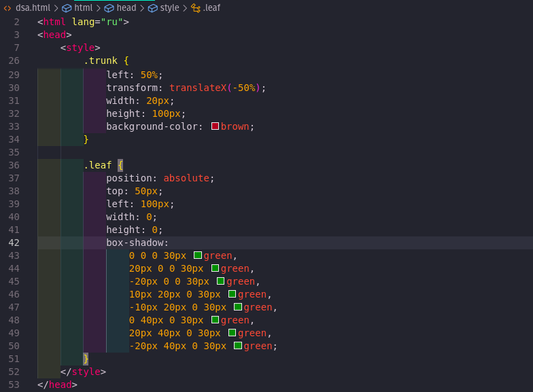Select style breadcrumb item
533x392 pixels.
[x=170, y=8]
